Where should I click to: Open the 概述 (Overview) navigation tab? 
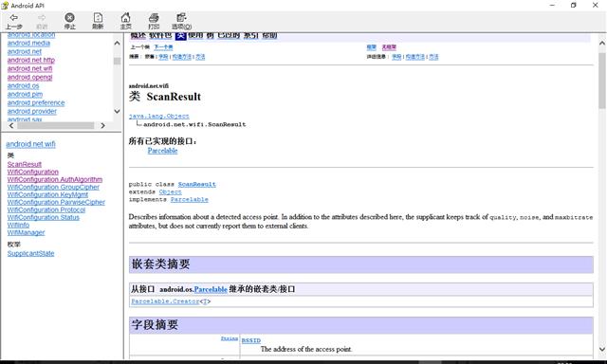(138, 36)
